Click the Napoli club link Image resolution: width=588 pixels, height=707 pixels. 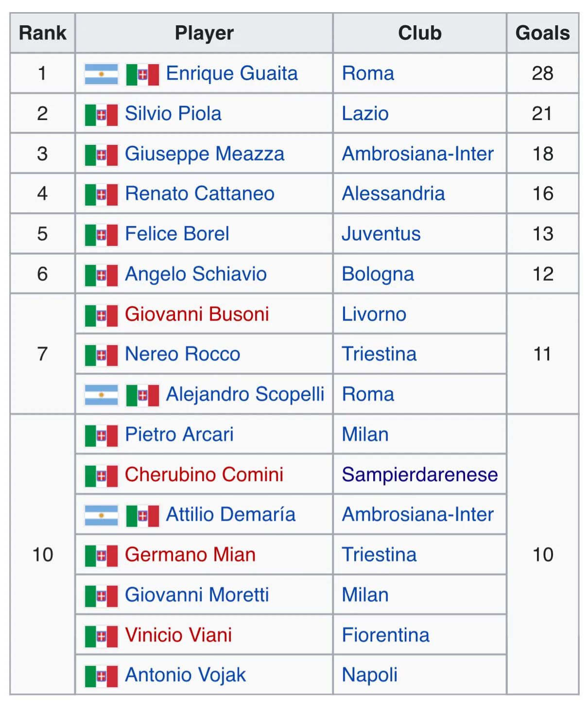pos(369,675)
